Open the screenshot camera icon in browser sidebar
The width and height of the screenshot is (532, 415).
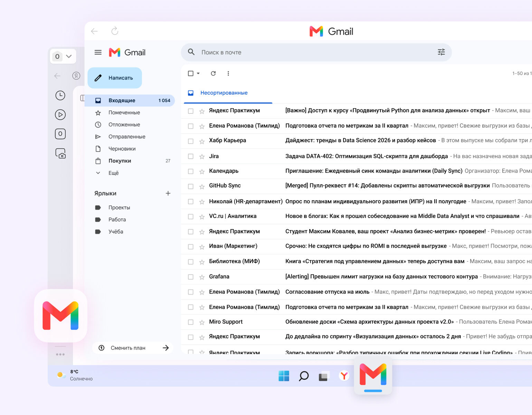60,153
